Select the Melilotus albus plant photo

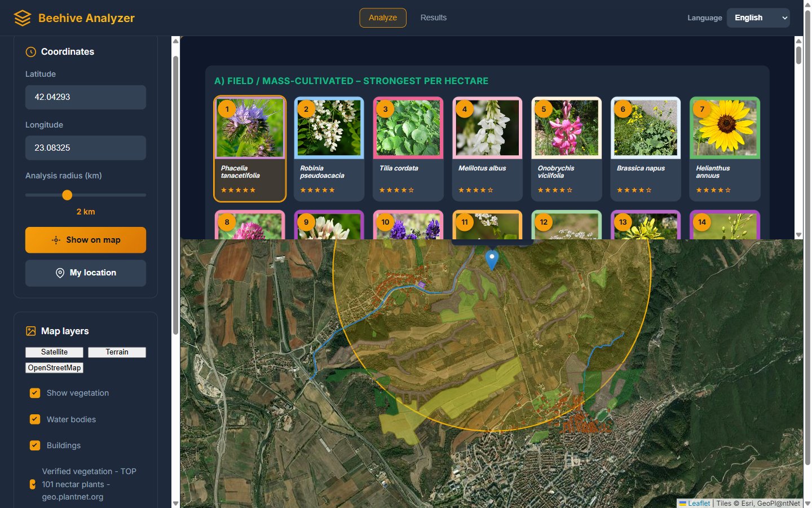coord(487,128)
